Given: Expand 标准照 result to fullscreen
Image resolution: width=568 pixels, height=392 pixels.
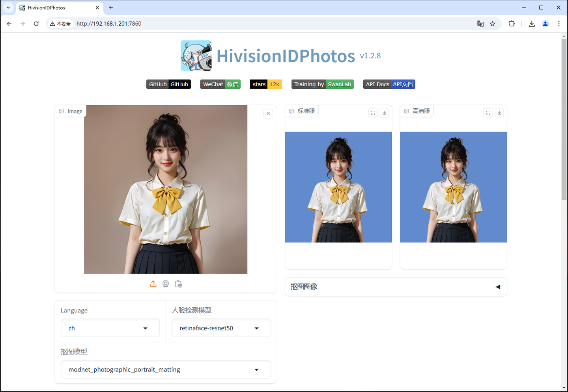Looking at the screenshot, I should click(373, 112).
